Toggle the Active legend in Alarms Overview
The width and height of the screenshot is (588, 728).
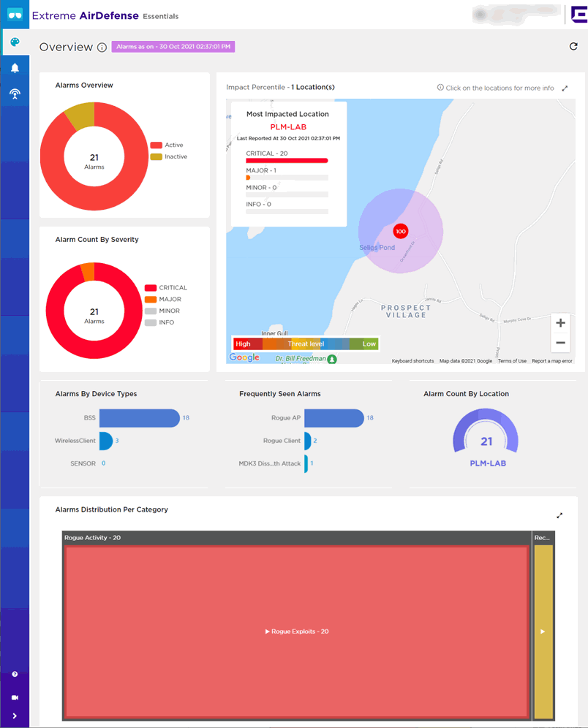click(168, 145)
